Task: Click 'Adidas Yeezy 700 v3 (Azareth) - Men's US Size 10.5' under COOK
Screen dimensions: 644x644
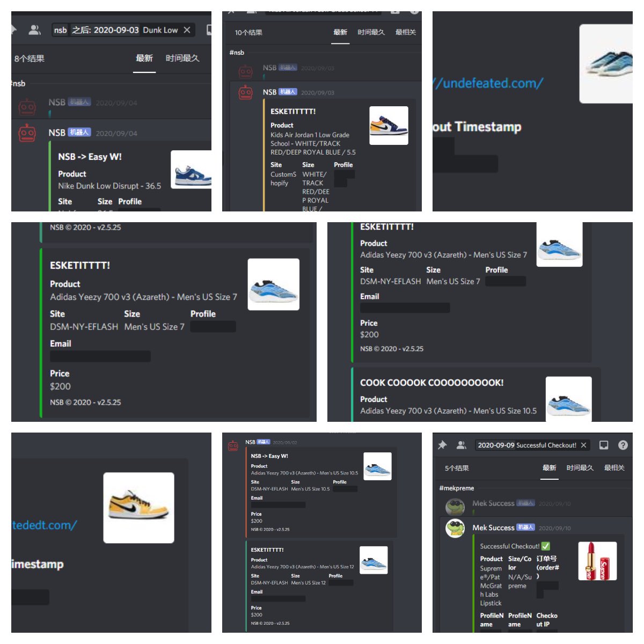Action: tap(448, 411)
